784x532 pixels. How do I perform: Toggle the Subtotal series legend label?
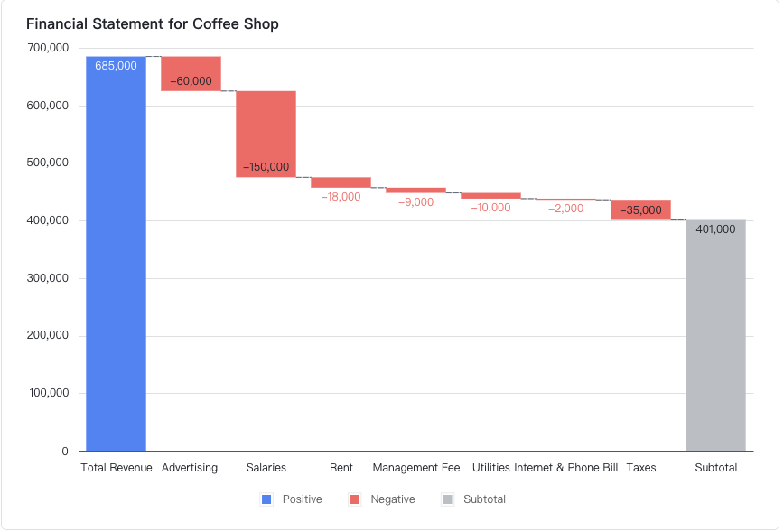tap(484, 499)
